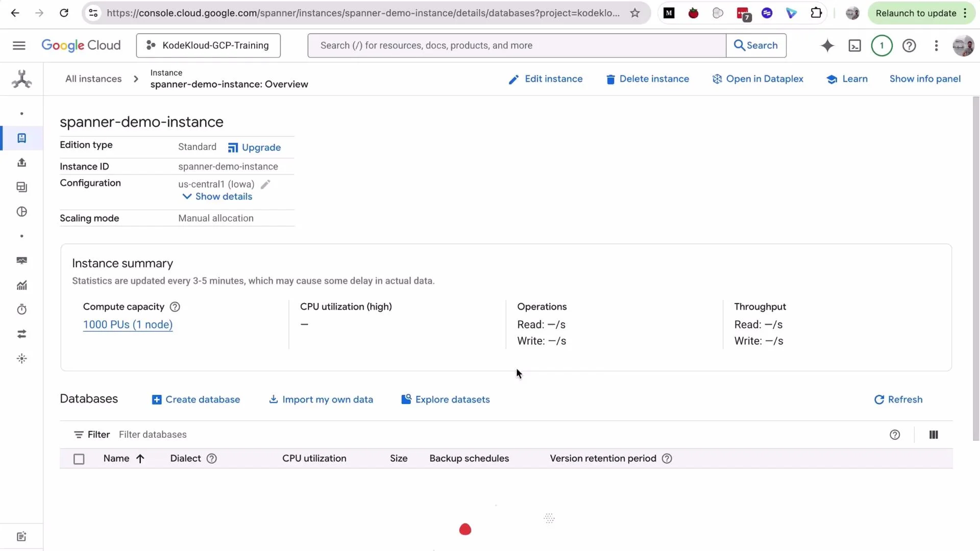Viewport: 980px width, 551px height.
Task: Sort the table by the Name column
Action: [x=124, y=459]
